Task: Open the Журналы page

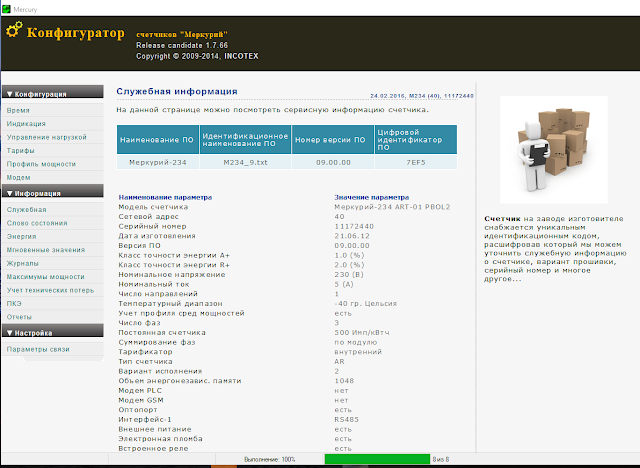Action: [x=53, y=263]
